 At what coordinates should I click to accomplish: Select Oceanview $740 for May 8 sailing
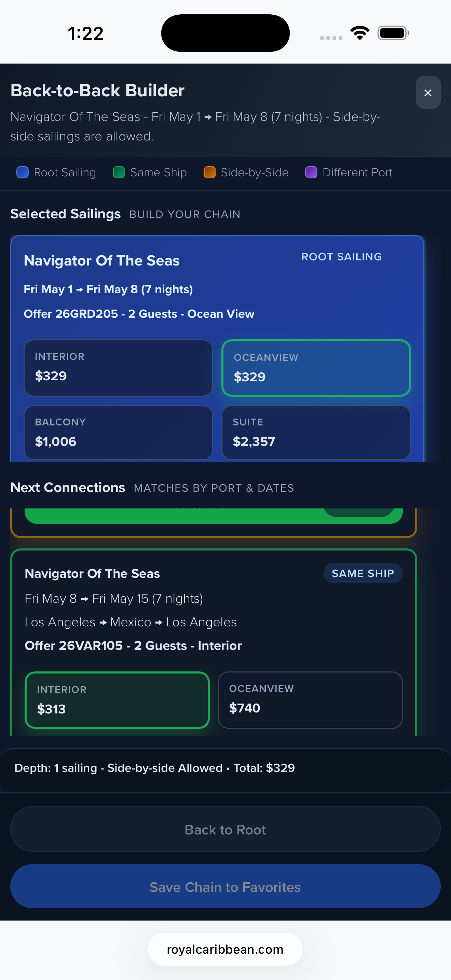coord(310,700)
